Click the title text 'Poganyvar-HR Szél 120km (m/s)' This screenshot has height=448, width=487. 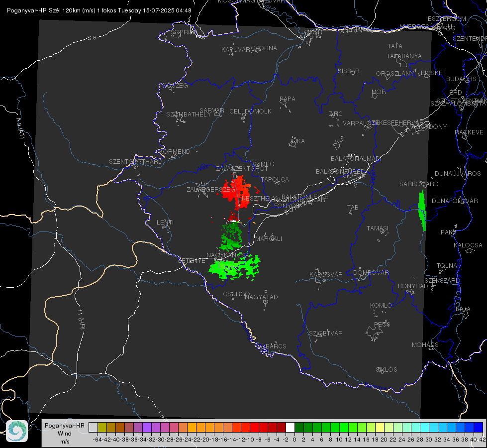click(51, 10)
